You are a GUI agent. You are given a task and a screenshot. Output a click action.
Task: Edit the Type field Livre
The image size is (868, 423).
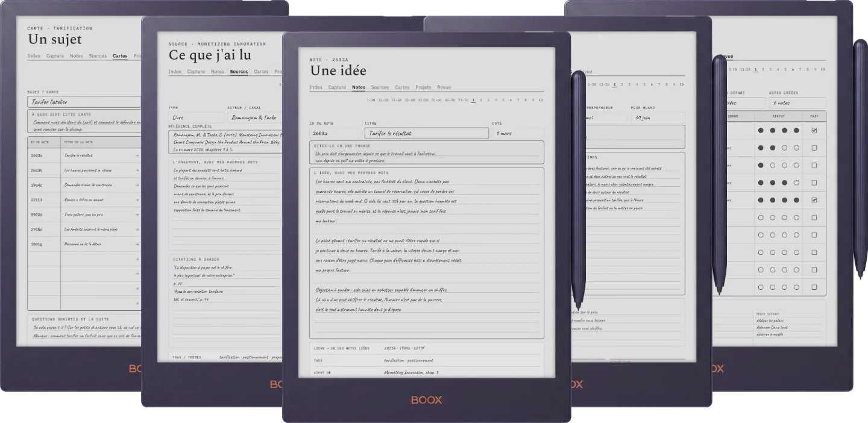pyautogui.click(x=196, y=117)
